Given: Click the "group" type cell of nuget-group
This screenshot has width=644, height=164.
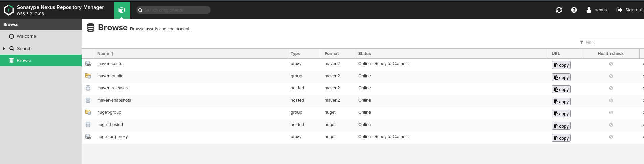Looking at the screenshot, I should (296, 112).
